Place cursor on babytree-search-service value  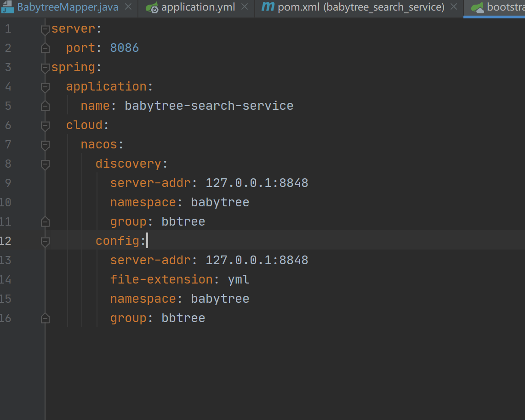click(209, 106)
